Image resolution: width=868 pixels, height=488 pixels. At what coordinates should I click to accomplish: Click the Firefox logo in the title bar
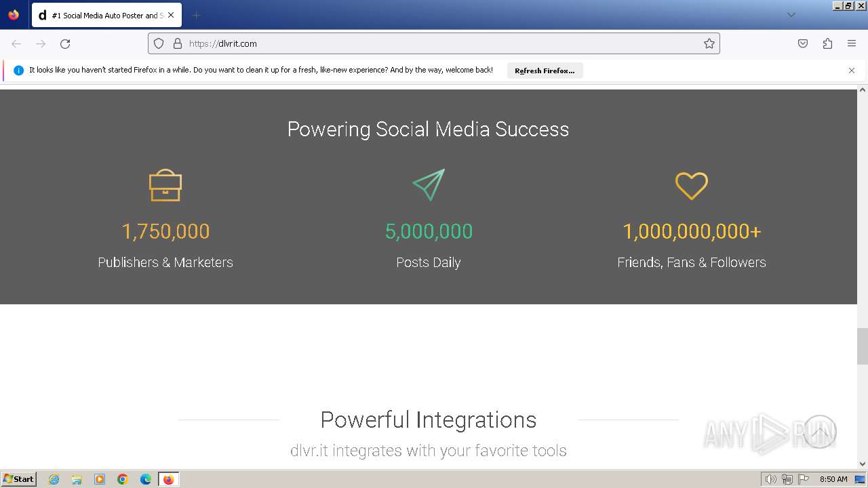(14, 14)
